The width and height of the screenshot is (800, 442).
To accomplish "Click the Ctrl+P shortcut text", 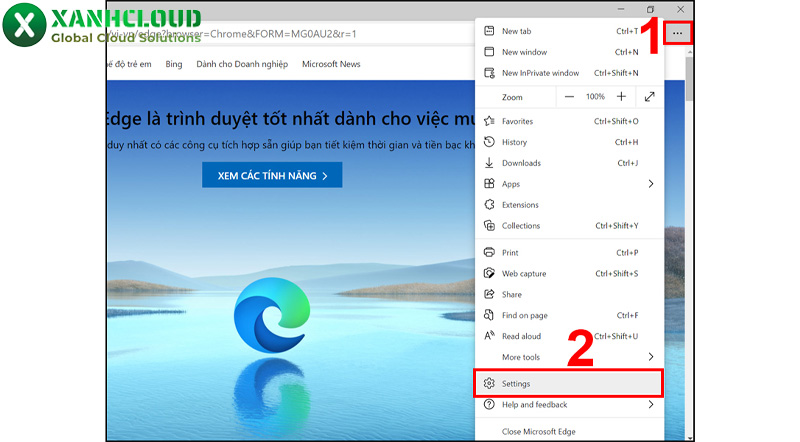I will (x=627, y=253).
